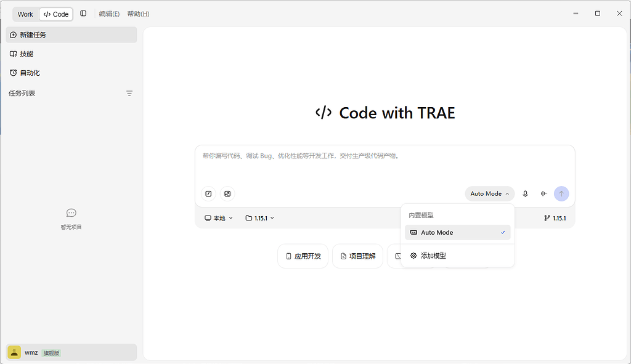Screen dimensions: 631x364
Task: Open the 编辑(E) menu
Action: point(109,14)
